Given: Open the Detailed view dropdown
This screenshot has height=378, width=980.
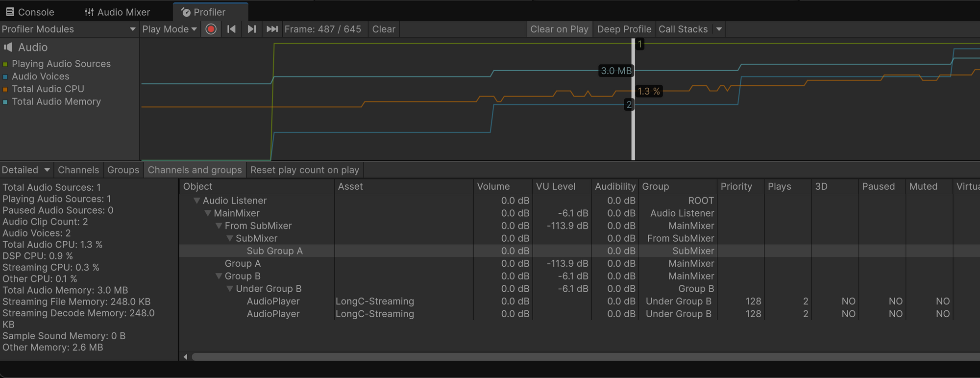Looking at the screenshot, I should click(26, 170).
